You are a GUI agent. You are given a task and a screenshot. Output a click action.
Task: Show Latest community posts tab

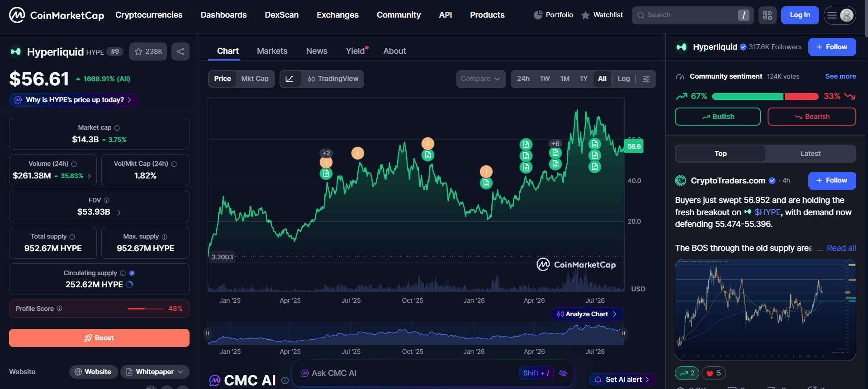tap(810, 154)
